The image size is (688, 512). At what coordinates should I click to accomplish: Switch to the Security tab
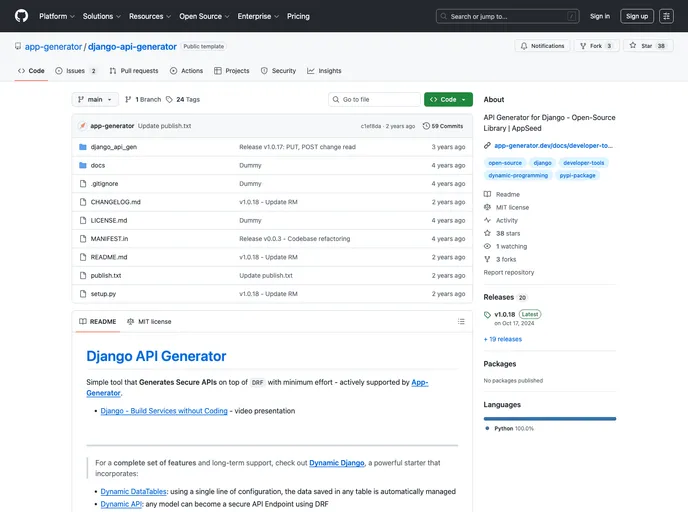[278, 71]
